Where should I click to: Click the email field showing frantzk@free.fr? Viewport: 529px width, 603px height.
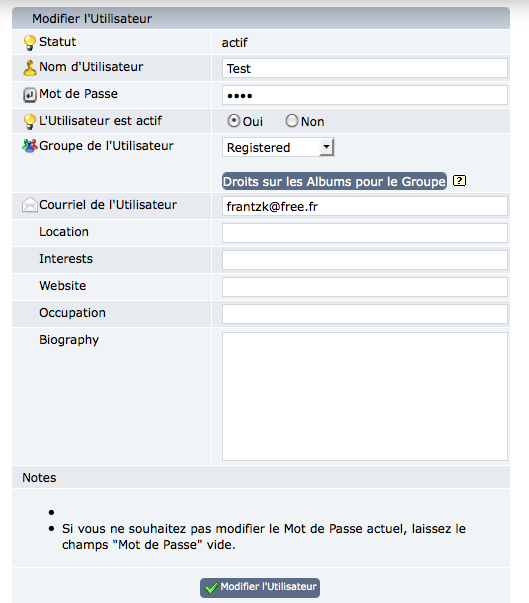coord(364,207)
